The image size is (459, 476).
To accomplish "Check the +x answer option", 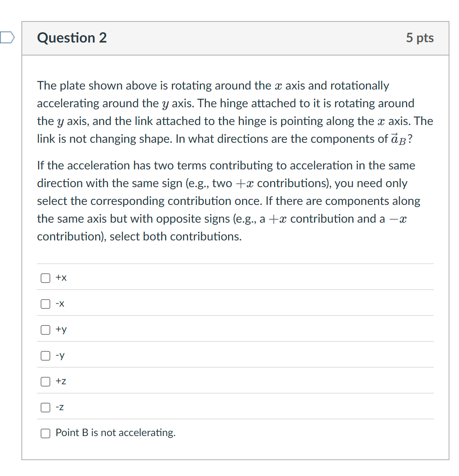I will [x=45, y=278].
